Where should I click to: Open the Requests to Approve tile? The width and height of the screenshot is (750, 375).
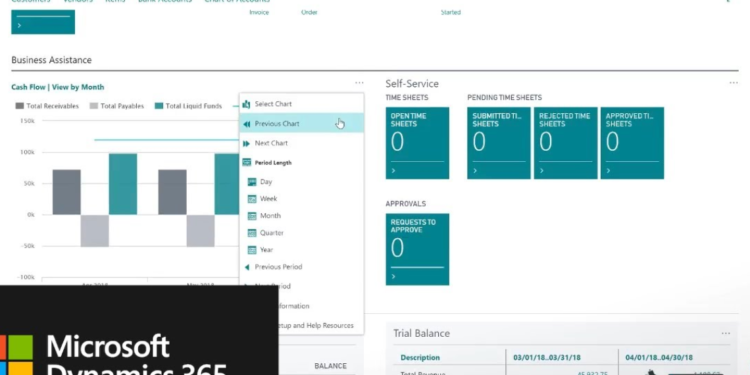[417, 249]
